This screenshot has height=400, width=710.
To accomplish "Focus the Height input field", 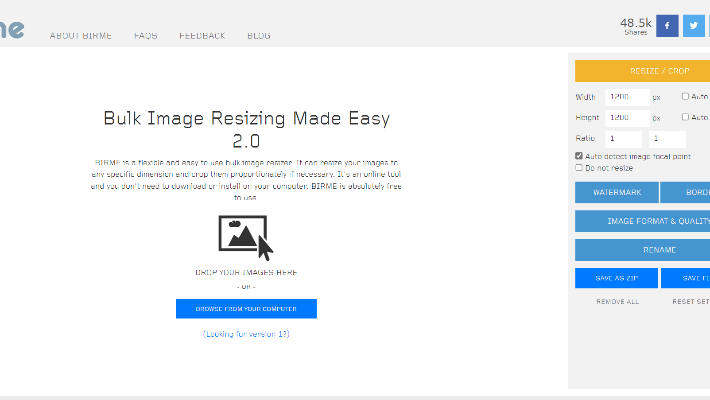I will pyautogui.click(x=627, y=118).
